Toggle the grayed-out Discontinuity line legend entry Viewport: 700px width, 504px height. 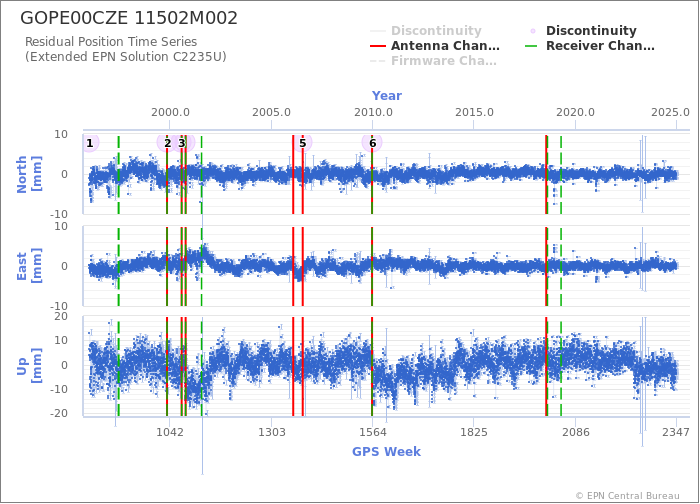(426, 30)
